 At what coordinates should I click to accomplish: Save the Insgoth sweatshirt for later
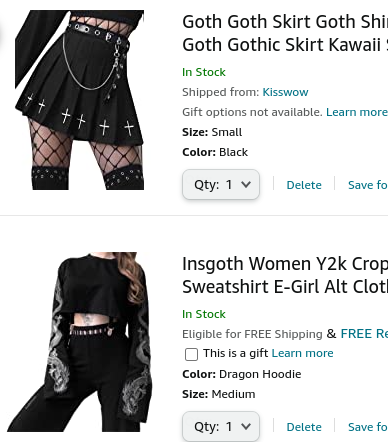pyautogui.click(x=368, y=427)
